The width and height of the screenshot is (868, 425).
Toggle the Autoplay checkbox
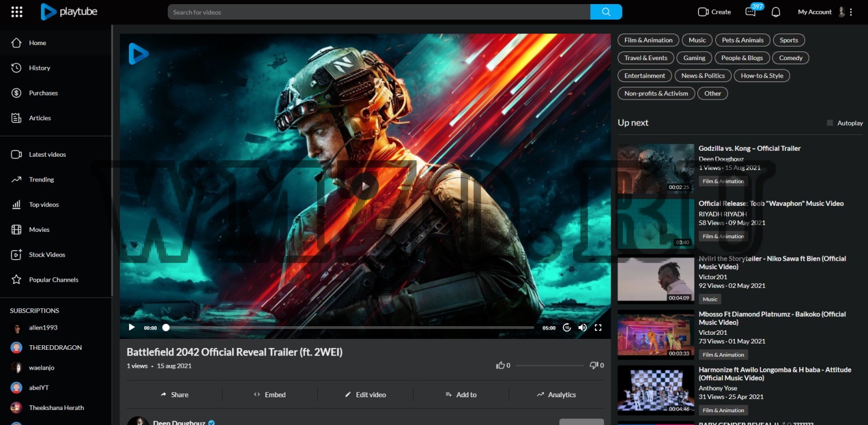point(830,123)
